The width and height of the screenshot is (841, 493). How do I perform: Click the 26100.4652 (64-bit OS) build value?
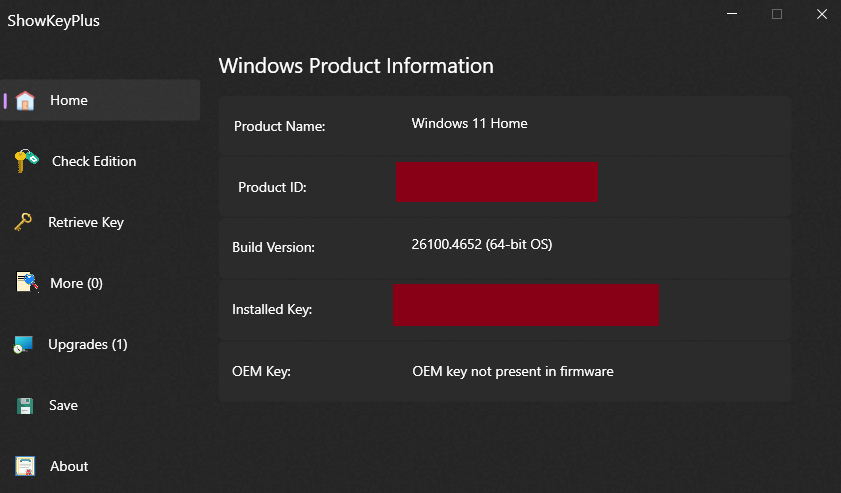click(482, 245)
